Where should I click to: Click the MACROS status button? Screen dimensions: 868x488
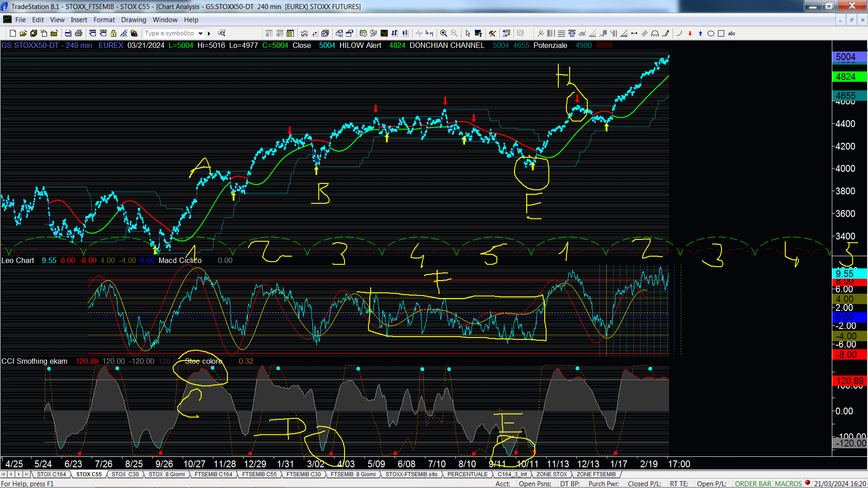coord(788,483)
